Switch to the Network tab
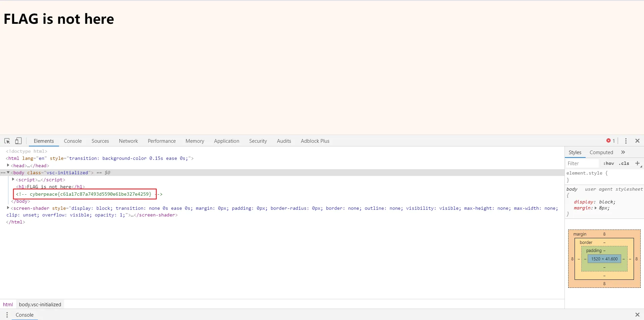 (128, 141)
